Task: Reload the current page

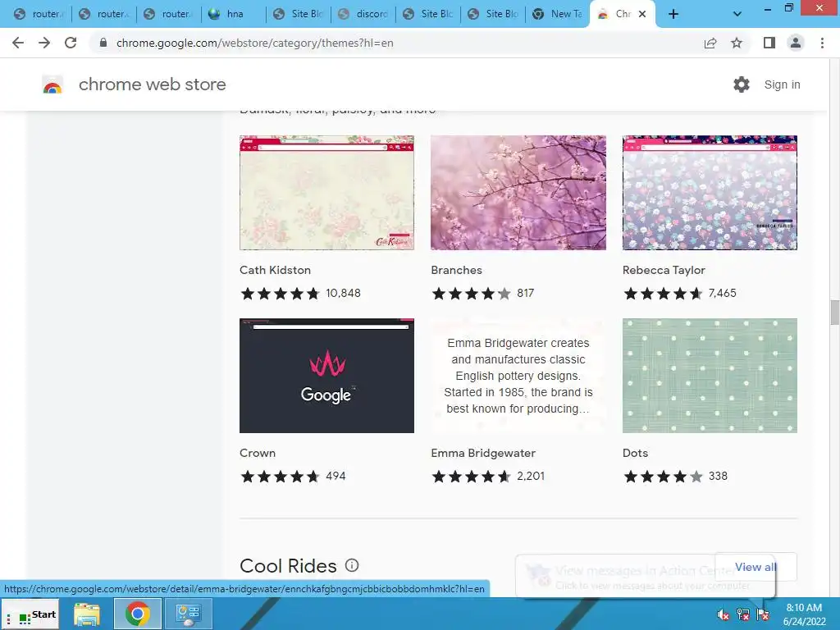Action: pyautogui.click(x=71, y=43)
